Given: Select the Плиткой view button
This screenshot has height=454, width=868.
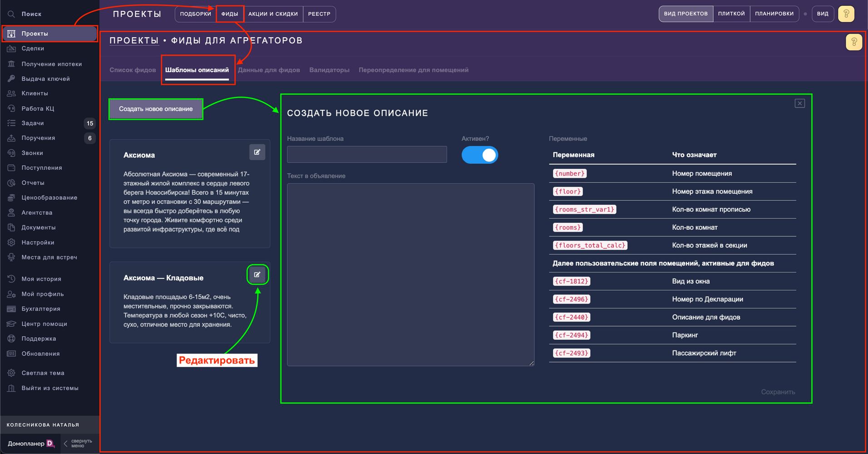Looking at the screenshot, I should click(731, 14).
